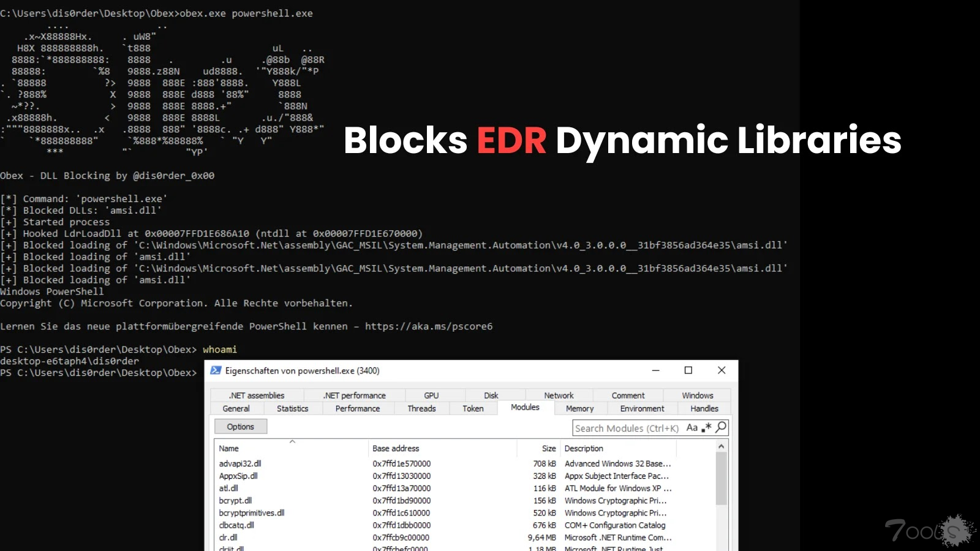The width and height of the screenshot is (980, 551).
Task: Click the aka.ms/pscore6 link in console
Action: tap(429, 326)
